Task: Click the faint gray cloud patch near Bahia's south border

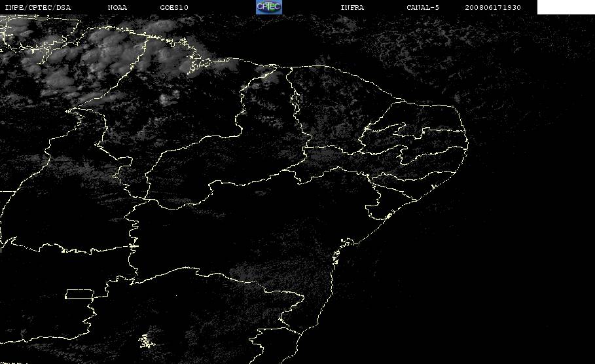Action: [247, 272]
